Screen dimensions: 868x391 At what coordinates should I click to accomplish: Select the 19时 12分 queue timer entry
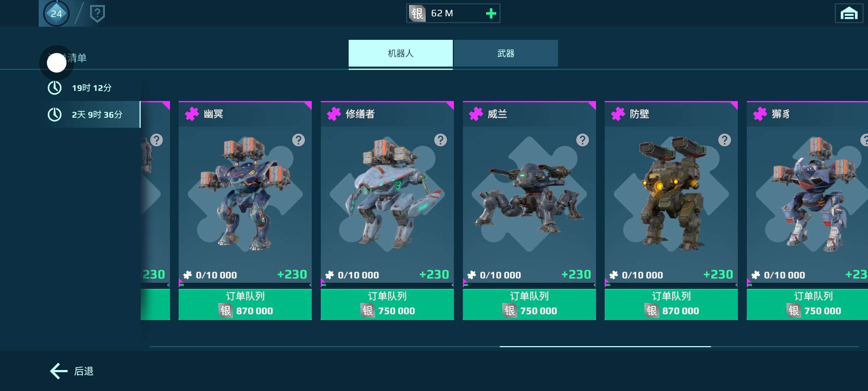coord(91,88)
